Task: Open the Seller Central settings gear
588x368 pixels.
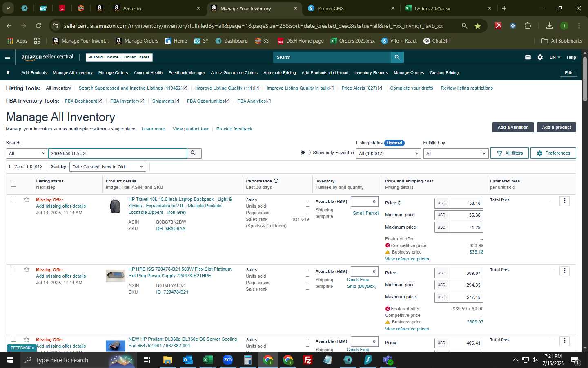Action: [x=540, y=57]
